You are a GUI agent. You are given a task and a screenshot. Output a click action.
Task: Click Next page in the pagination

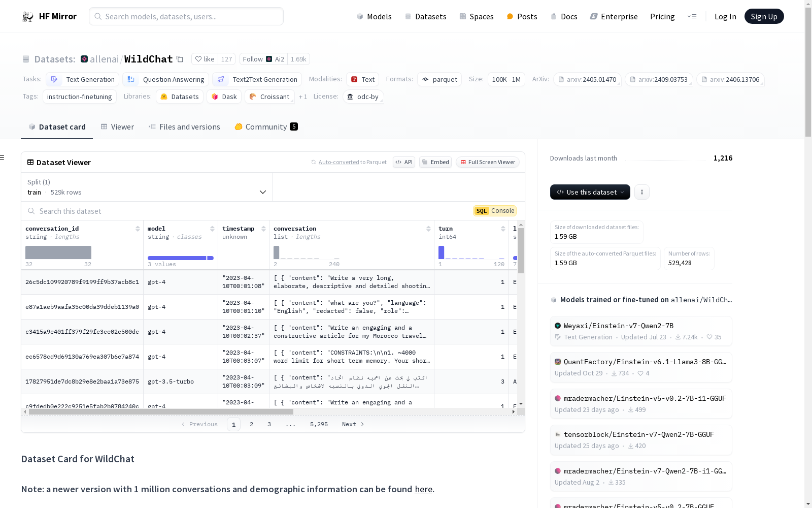[x=353, y=424]
